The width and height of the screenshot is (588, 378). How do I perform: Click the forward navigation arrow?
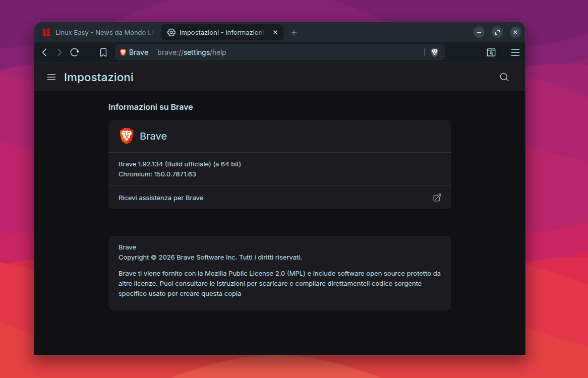click(x=59, y=52)
